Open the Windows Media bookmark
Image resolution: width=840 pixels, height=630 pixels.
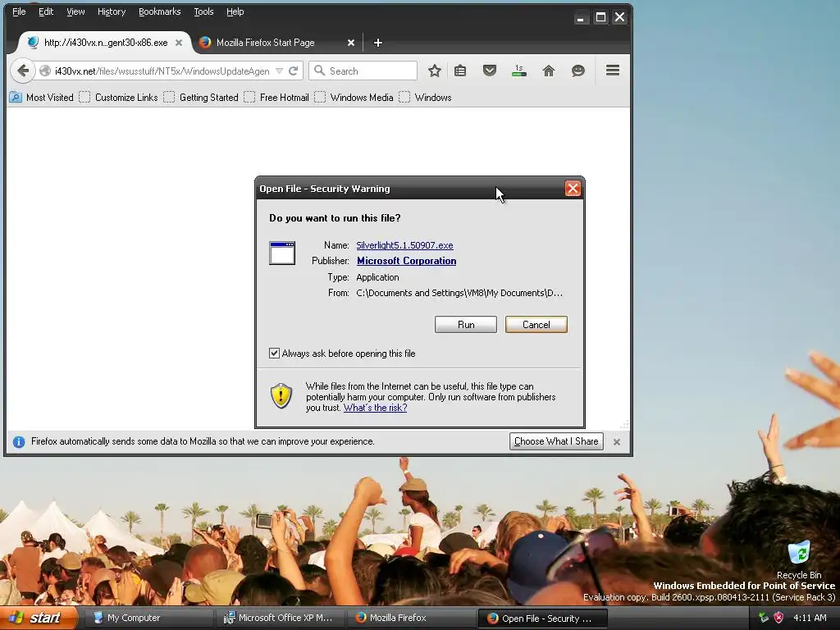pyautogui.click(x=354, y=98)
